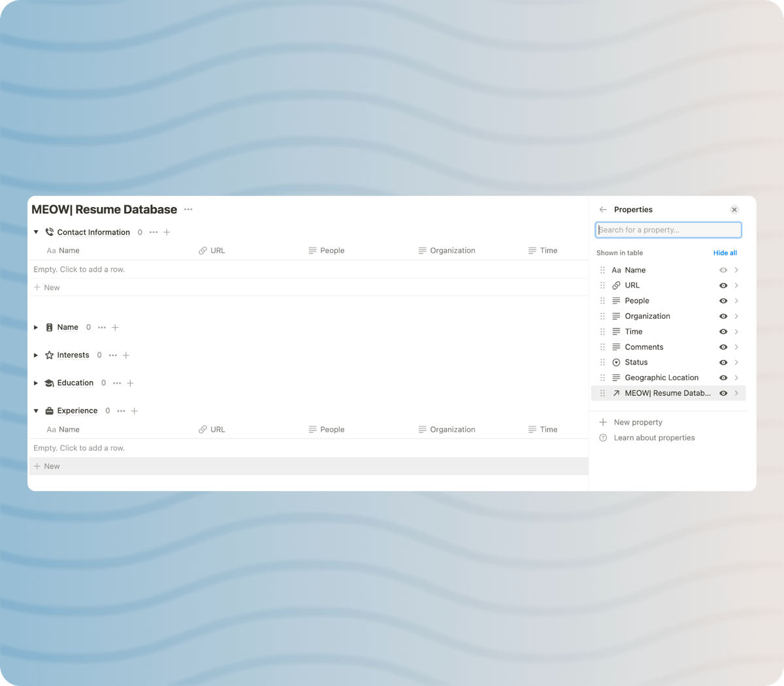Expand the Education group triangle
The width and height of the screenshot is (784, 686).
click(36, 384)
